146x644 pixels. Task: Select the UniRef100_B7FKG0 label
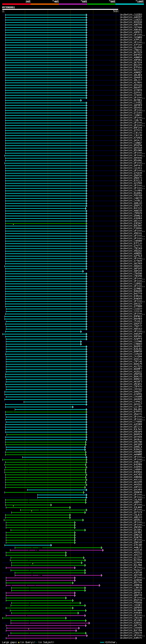[131, 67]
